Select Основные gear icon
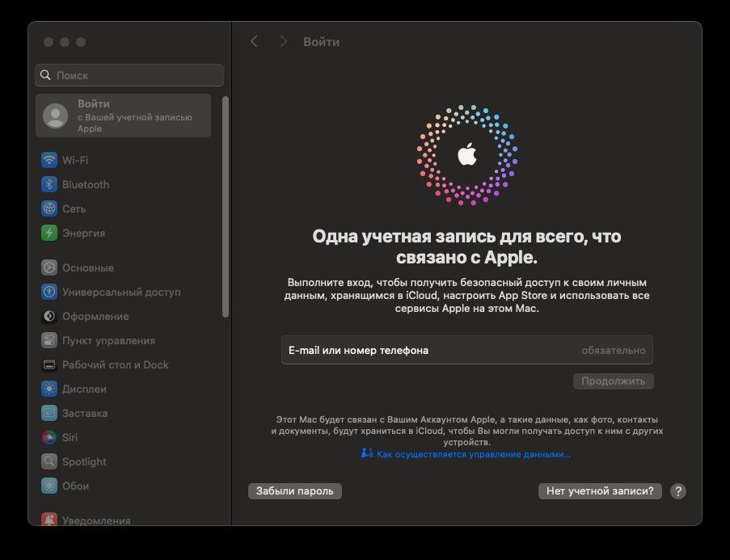This screenshot has width=730, height=560. point(49,267)
